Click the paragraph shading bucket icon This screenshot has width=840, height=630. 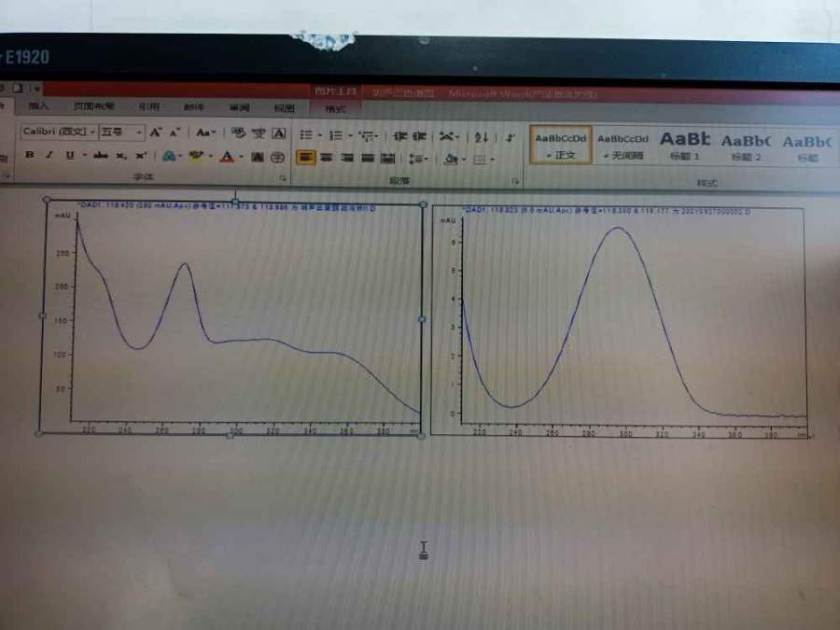pos(451,159)
